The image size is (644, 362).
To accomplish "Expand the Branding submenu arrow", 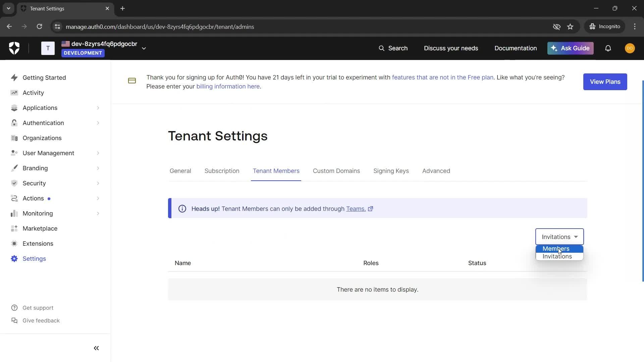I will tap(98, 168).
